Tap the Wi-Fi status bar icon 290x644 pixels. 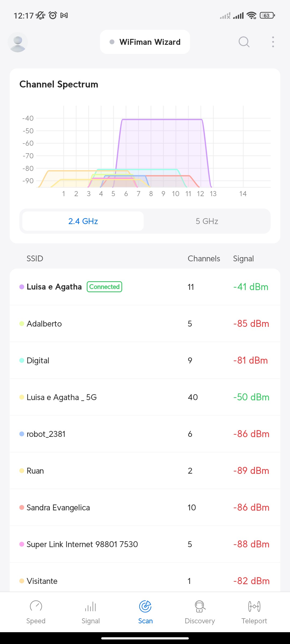pos(251,16)
